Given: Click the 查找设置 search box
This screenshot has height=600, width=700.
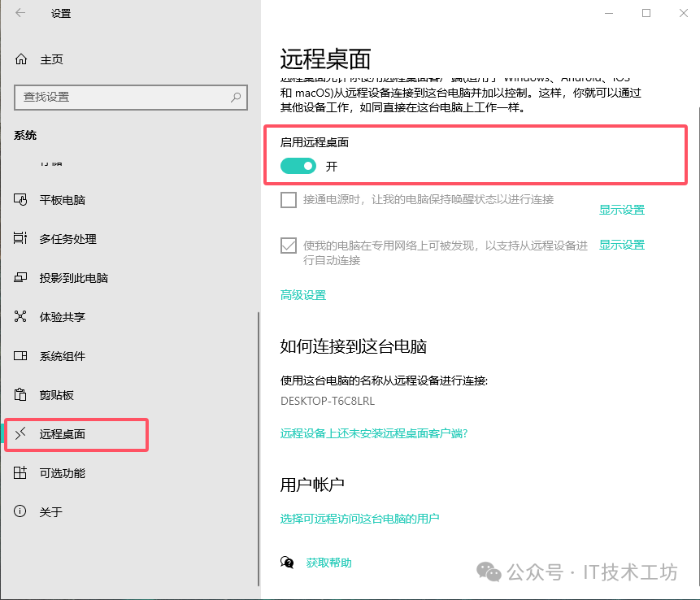Looking at the screenshot, I should 130,98.
